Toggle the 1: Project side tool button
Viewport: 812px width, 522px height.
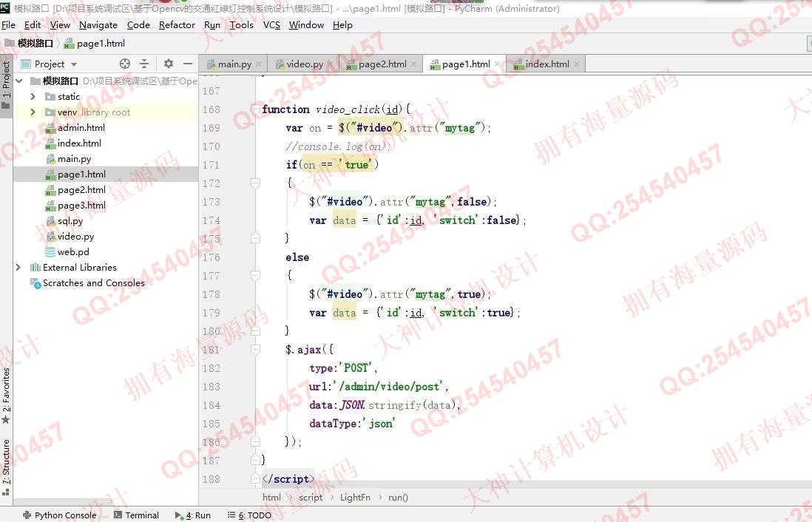click(6, 86)
